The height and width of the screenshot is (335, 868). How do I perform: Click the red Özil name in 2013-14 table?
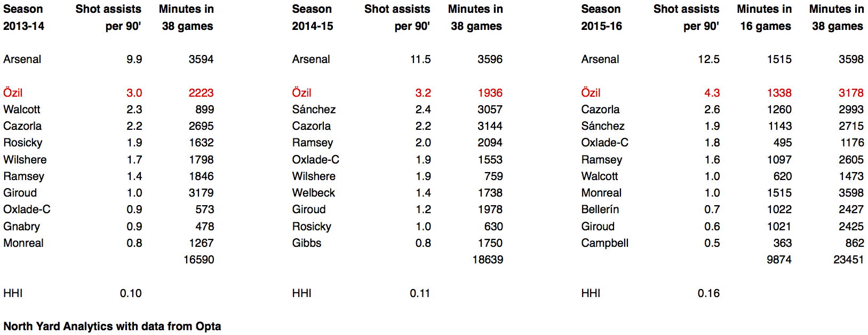[x=13, y=93]
